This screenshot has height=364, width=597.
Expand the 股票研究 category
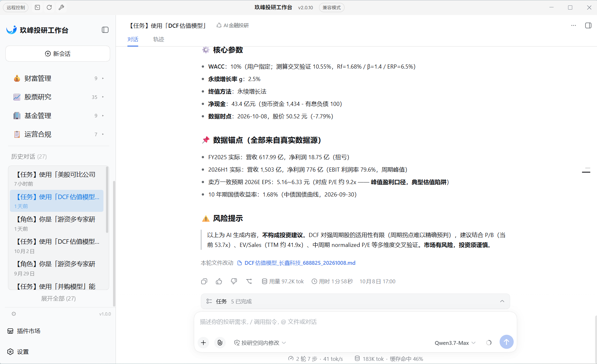58,97
